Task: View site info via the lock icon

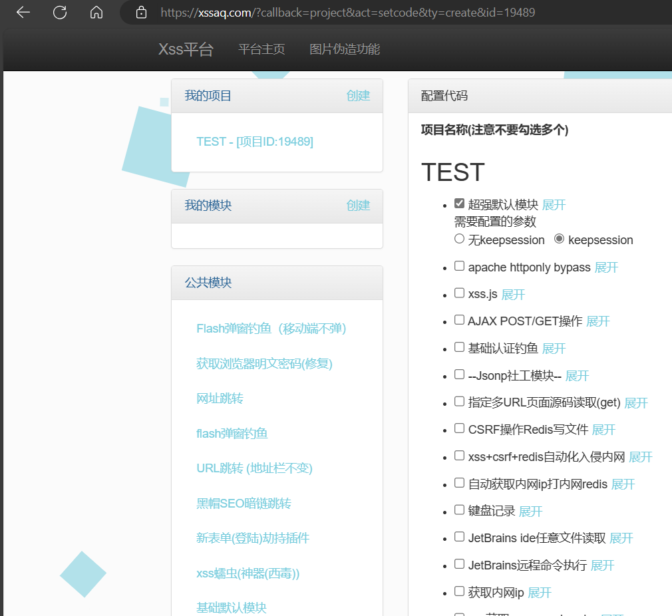Action: coord(141,13)
